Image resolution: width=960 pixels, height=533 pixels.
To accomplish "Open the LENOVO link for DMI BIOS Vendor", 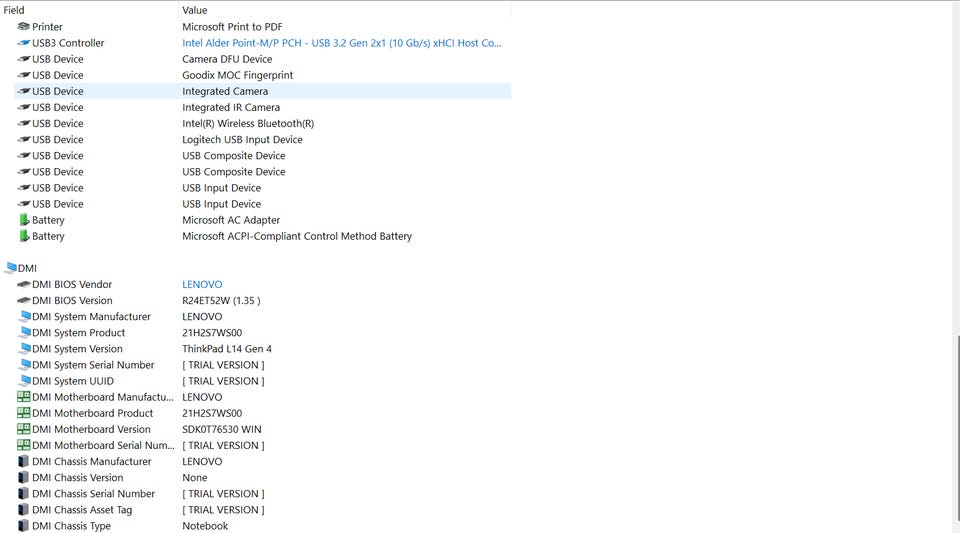I will 202,284.
